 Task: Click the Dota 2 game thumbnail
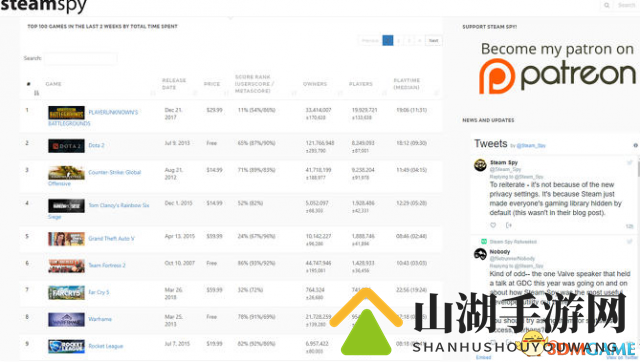tap(66, 146)
